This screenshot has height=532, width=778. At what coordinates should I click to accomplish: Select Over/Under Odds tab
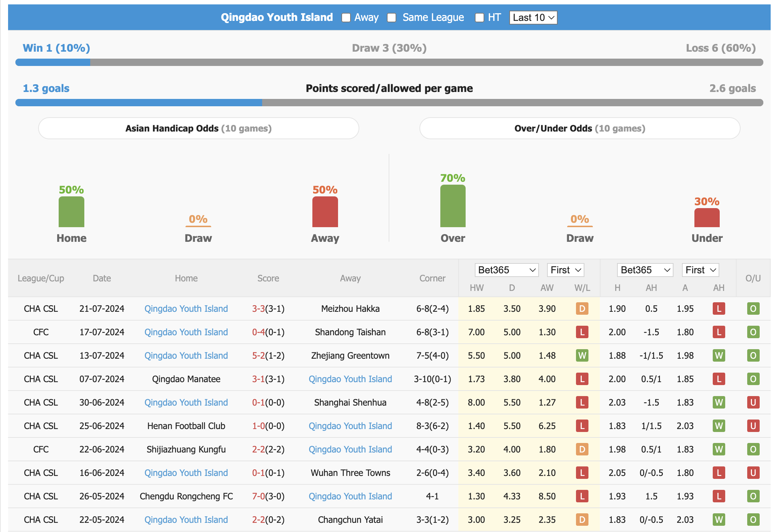point(580,128)
